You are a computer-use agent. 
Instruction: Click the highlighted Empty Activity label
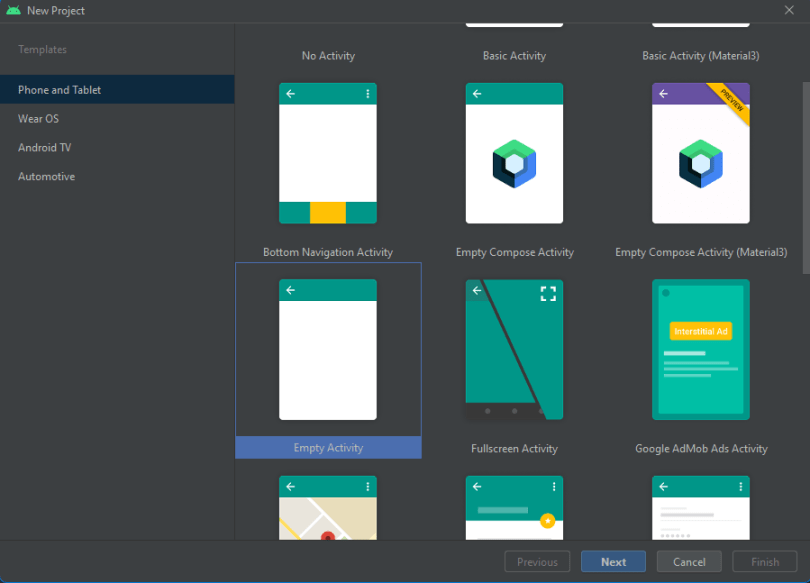pos(329,448)
